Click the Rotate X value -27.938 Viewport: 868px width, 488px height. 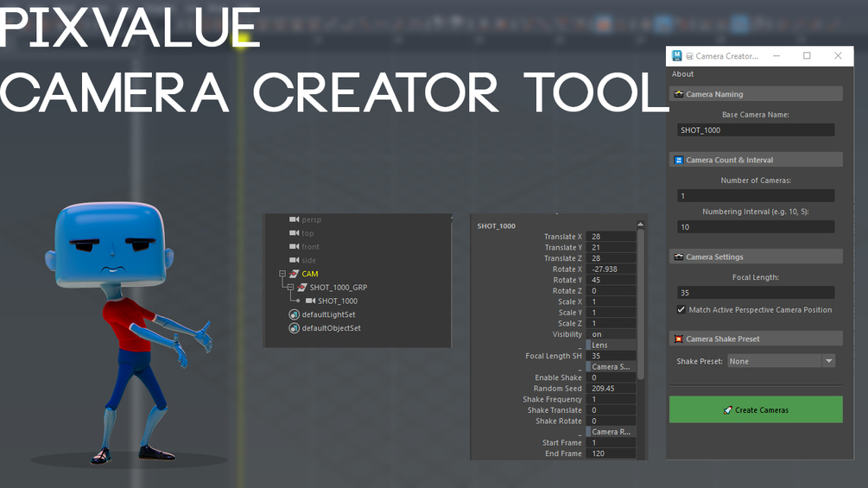611,269
